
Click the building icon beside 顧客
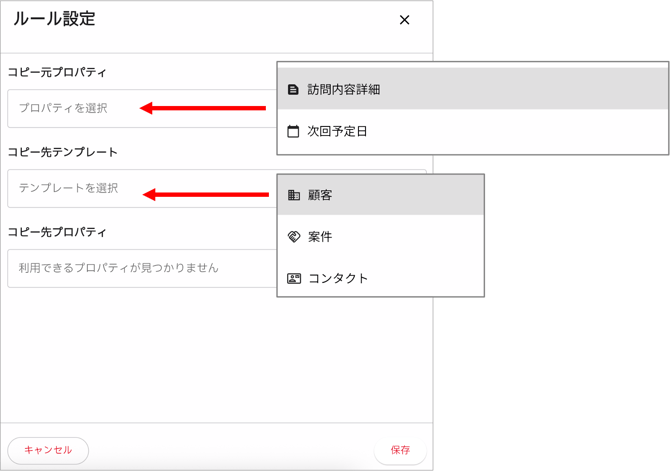[294, 195]
